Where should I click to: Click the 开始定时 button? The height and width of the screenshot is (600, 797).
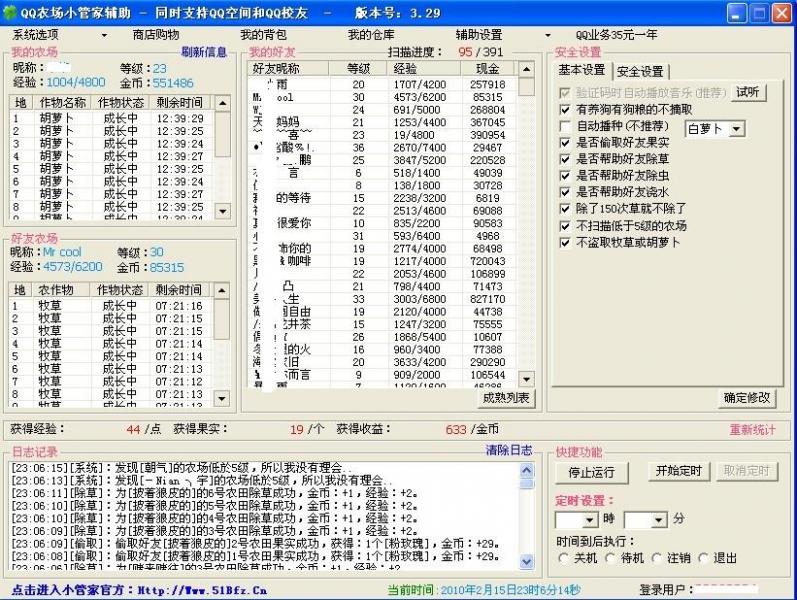coord(679,471)
